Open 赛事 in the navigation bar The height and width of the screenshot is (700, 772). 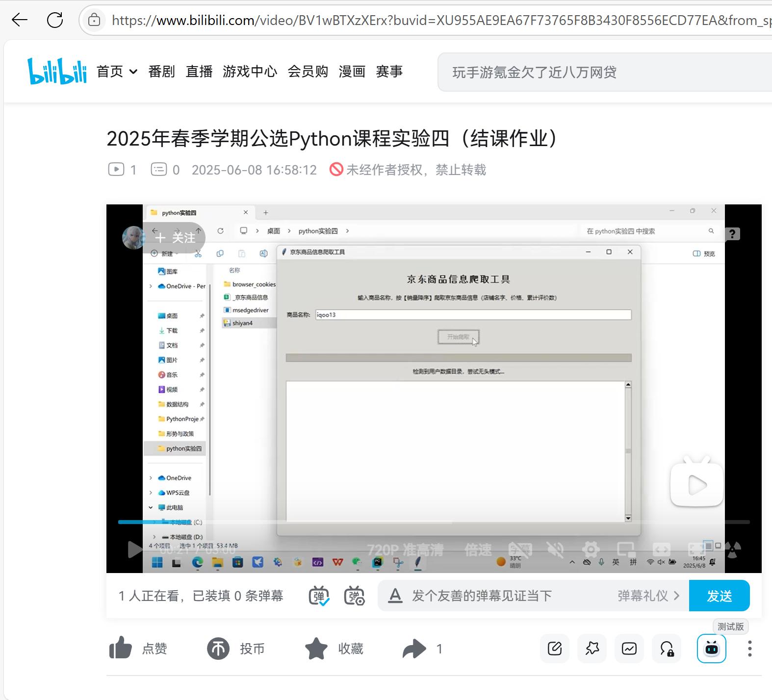tap(389, 72)
